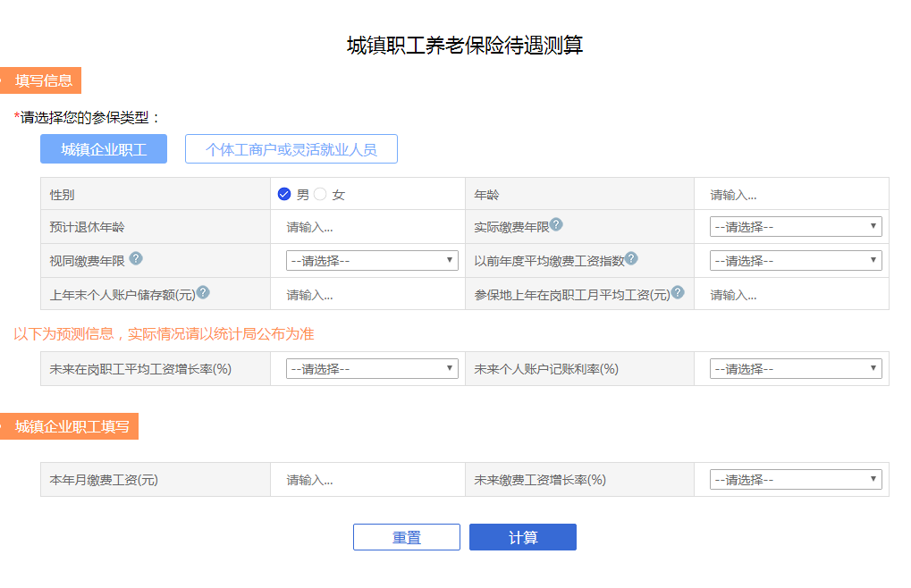The height and width of the screenshot is (588, 911).
Task: Click the 计算 button
Action: (x=523, y=537)
